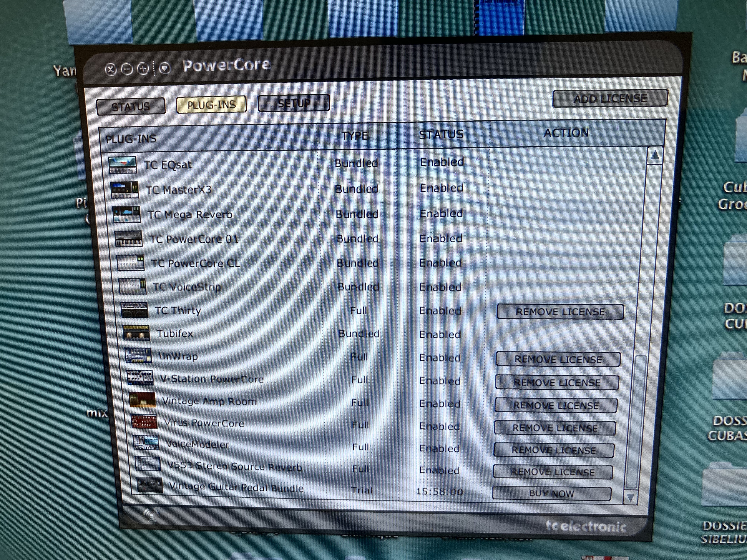The height and width of the screenshot is (560, 747).
Task: Click the Full type for UnWrap
Action: [359, 357]
